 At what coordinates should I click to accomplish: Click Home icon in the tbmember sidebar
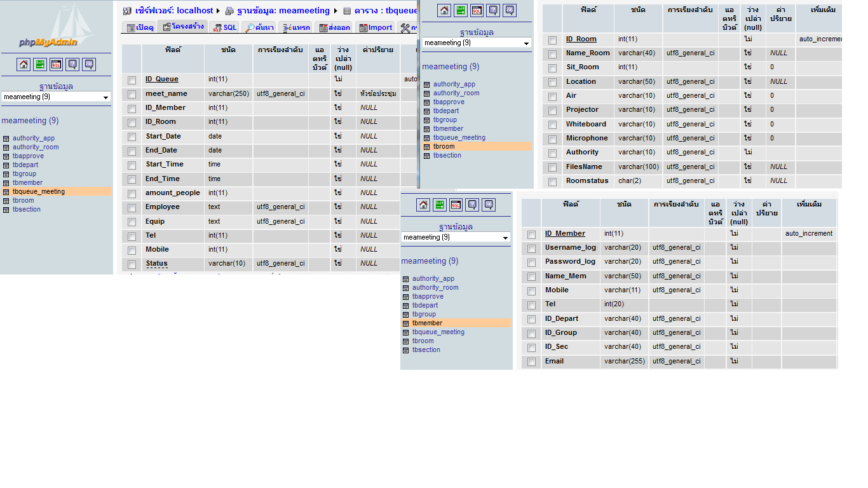(423, 205)
